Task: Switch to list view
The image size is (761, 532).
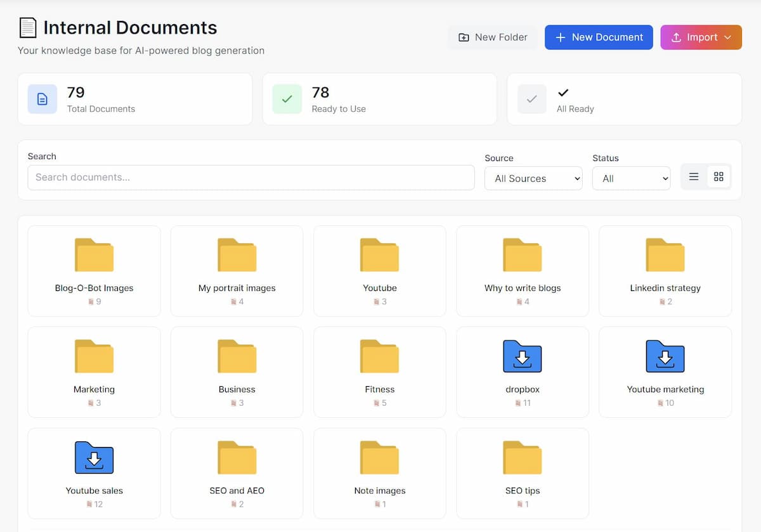Action: point(694,177)
